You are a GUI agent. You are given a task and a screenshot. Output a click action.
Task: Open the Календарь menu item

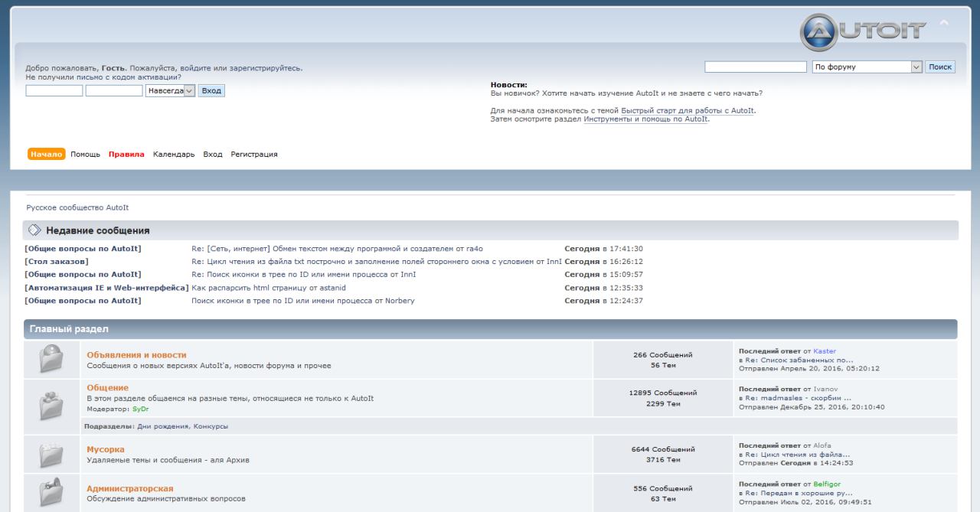click(x=174, y=155)
